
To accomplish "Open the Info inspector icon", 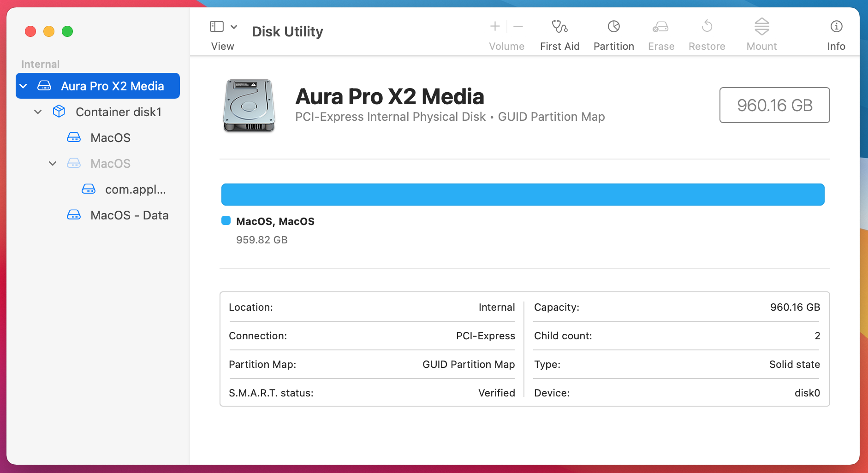I will click(836, 26).
